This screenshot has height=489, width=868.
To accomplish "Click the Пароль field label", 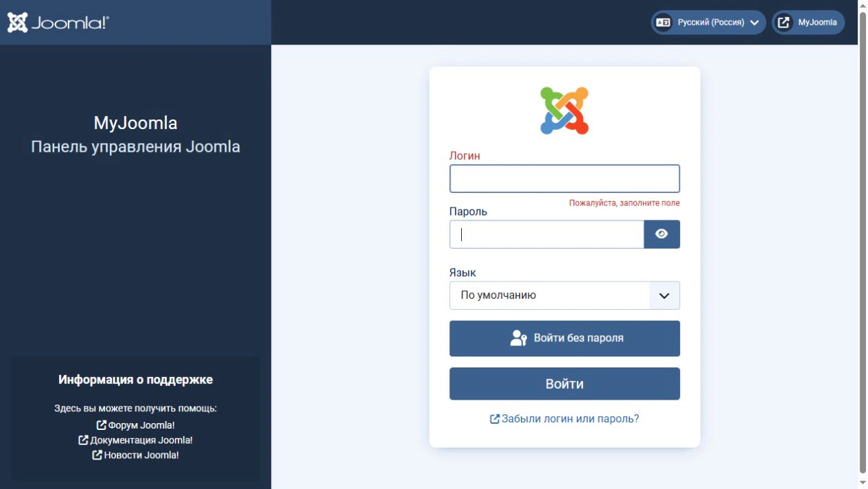I will point(468,212).
